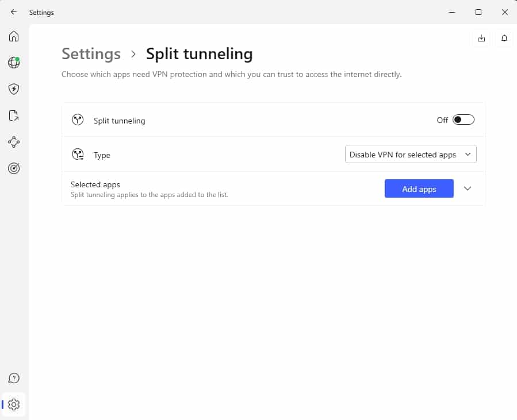
Task: Open the Dark Web Monitor target icon
Action: 14,168
